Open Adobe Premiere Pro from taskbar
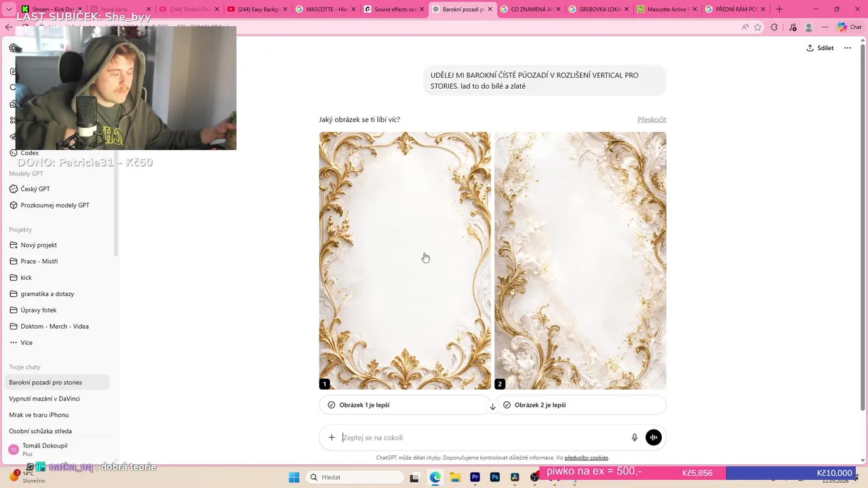This screenshot has width=868, height=488. [475, 477]
